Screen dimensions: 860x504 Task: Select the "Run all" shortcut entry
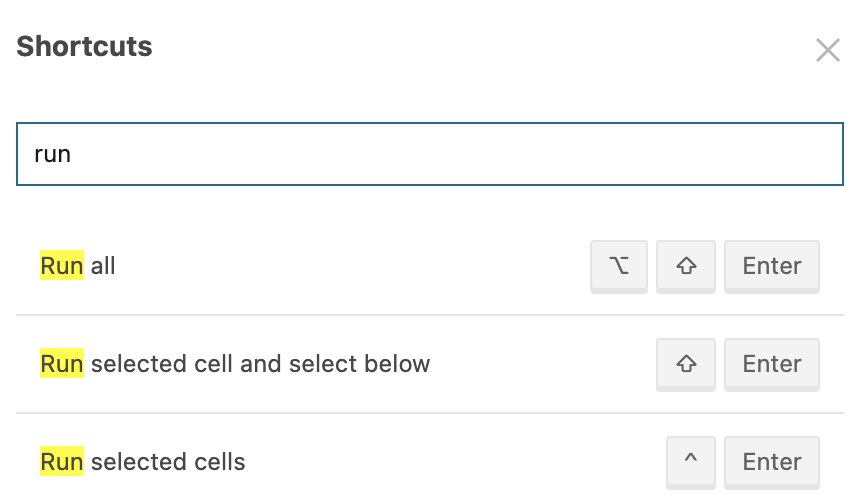click(300, 266)
